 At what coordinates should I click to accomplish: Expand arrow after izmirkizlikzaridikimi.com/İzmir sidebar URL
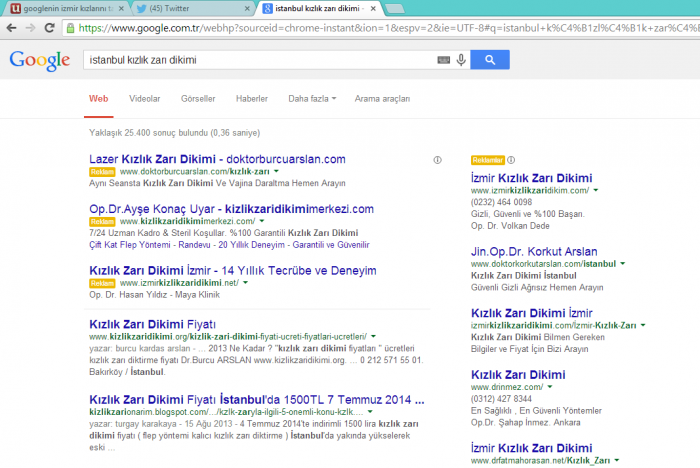click(643, 326)
